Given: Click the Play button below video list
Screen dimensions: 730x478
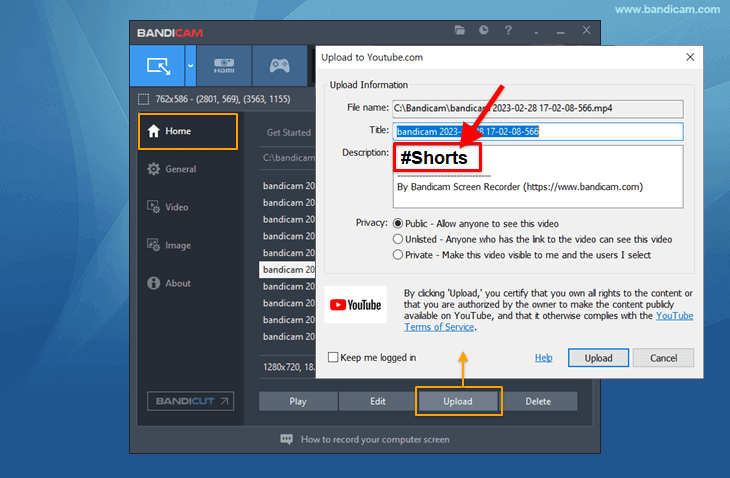Looking at the screenshot, I should [x=298, y=401].
